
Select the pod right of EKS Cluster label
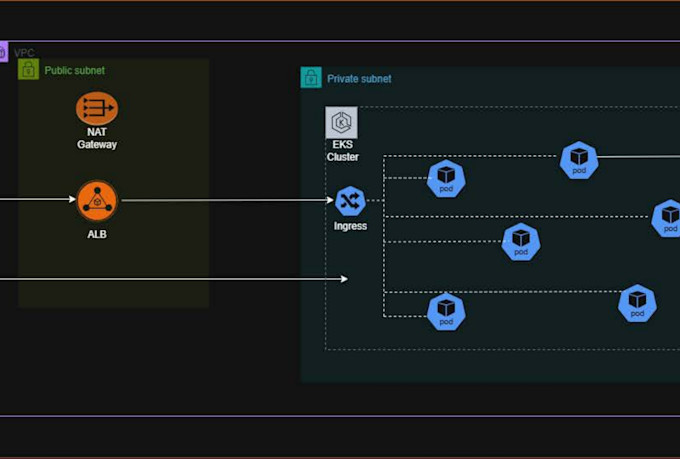(x=446, y=178)
